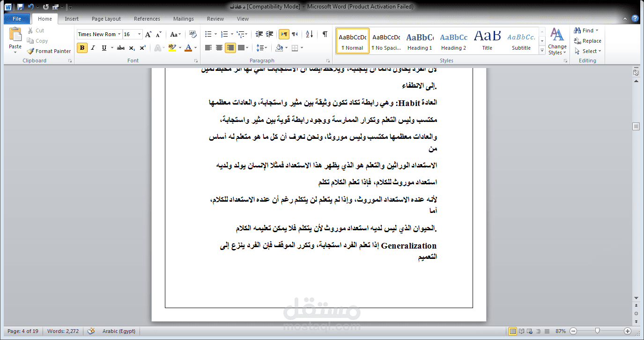Expand the Styles gallery more arrow
644x340 pixels.
coord(542,50)
